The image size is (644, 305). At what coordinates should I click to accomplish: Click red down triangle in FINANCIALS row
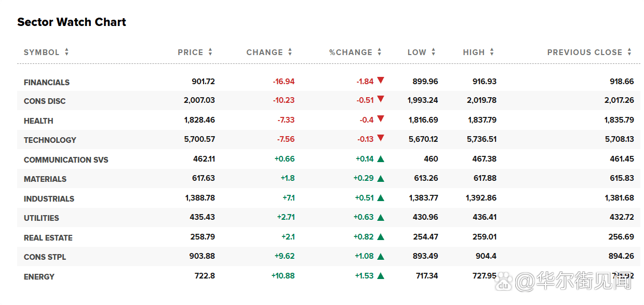coord(381,81)
